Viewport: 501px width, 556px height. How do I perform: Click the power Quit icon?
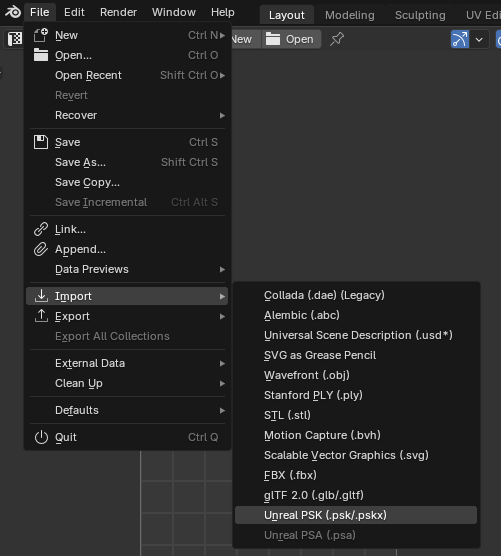41,437
